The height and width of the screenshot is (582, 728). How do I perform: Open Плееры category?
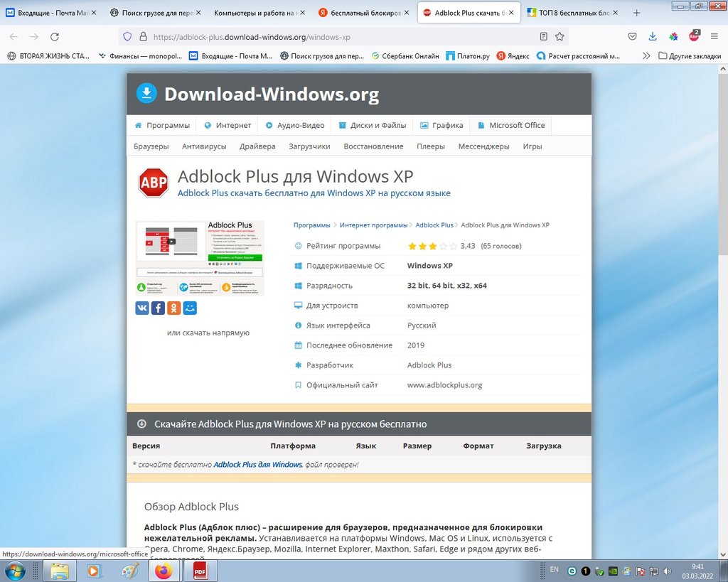(430, 146)
